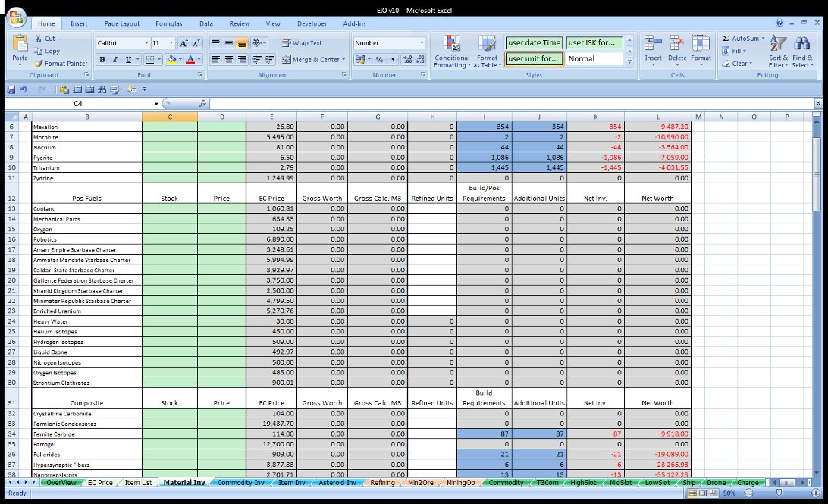Image resolution: width=828 pixels, height=504 pixels.
Task: Switch to the Formulas tab
Action: tap(169, 23)
